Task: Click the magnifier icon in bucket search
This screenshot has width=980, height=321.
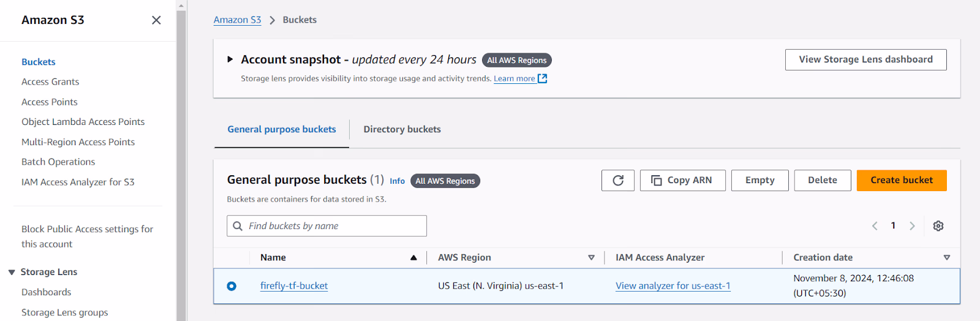Action: 238,226
